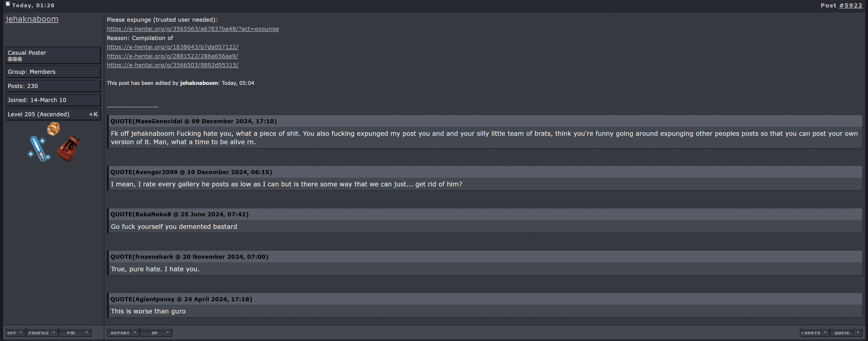Toggle multi-quote with the +QUOTE button
Viewport: 868px width, 341px height.
[811, 333]
